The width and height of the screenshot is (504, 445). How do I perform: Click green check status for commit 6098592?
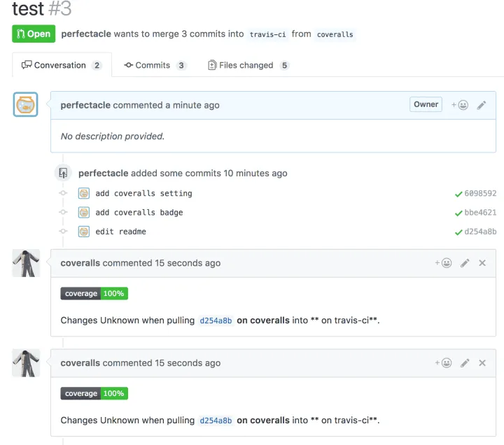(x=458, y=194)
